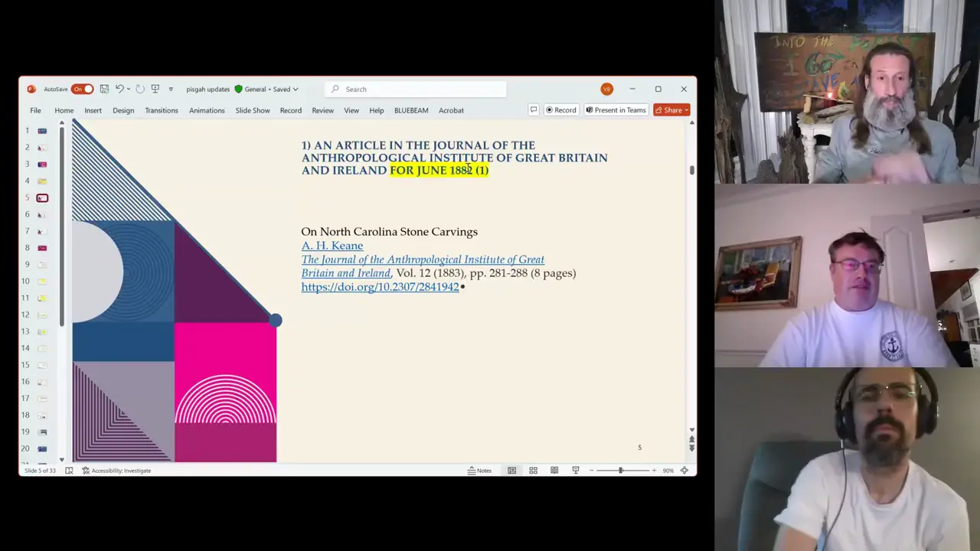Click the slide panel scroll-up arrow
The image size is (980, 551).
(62, 124)
